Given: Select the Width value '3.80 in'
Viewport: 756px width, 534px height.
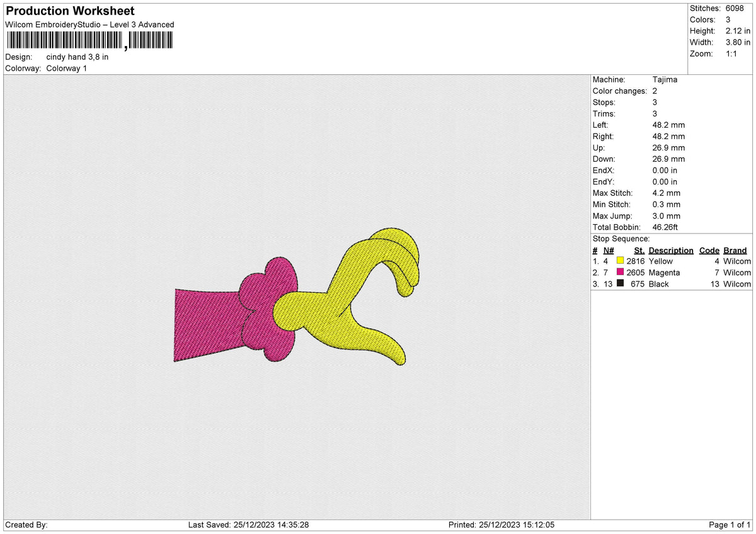Looking at the screenshot, I should tap(738, 42).
